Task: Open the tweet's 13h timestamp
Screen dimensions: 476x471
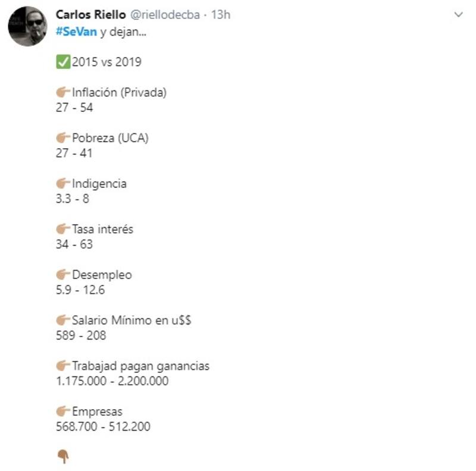Action: point(220,14)
